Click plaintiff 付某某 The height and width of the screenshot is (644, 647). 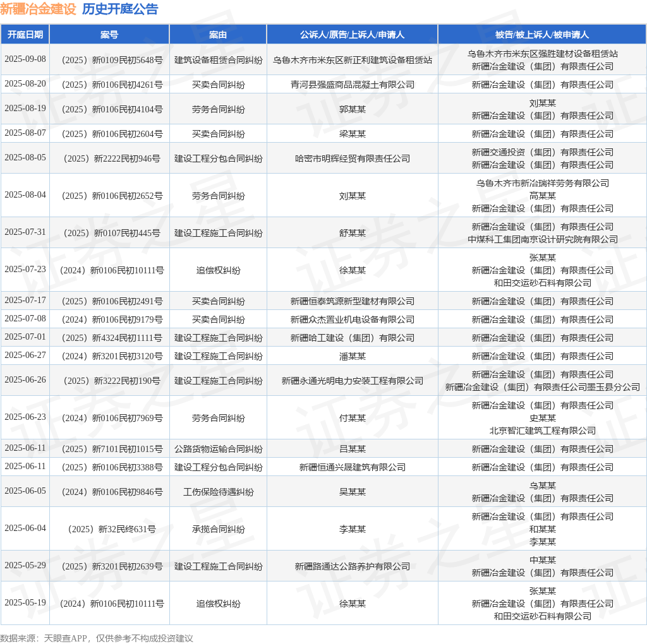[x=353, y=419]
